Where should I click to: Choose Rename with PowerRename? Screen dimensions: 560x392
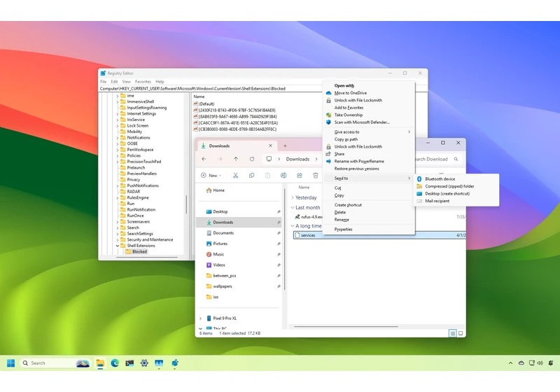click(x=369, y=162)
